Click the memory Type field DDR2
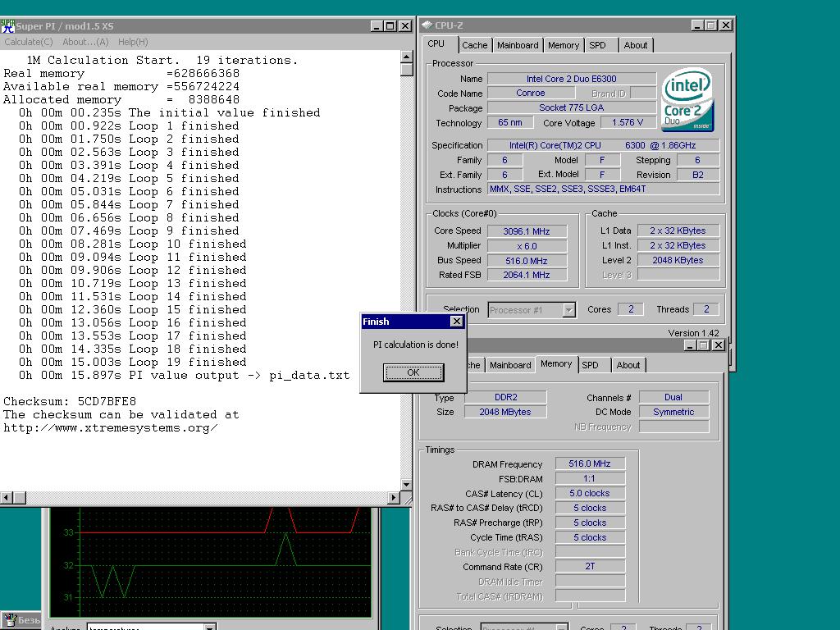The image size is (840, 630). (x=505, y=397)
